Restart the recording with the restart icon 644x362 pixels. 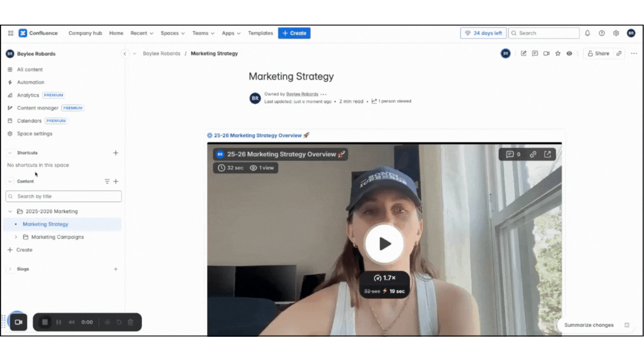[119, 322]
